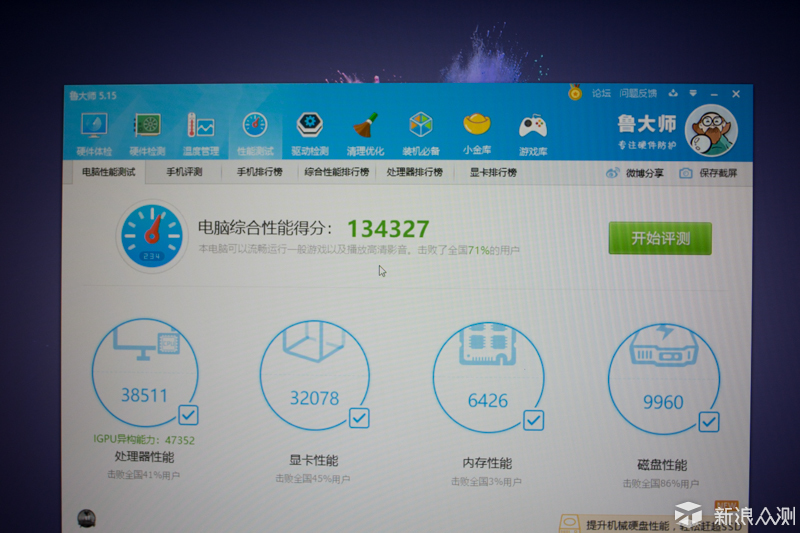The image size is (800, 533).
Task: Click the speedometer gauge icon
Action: click(153, 236)
